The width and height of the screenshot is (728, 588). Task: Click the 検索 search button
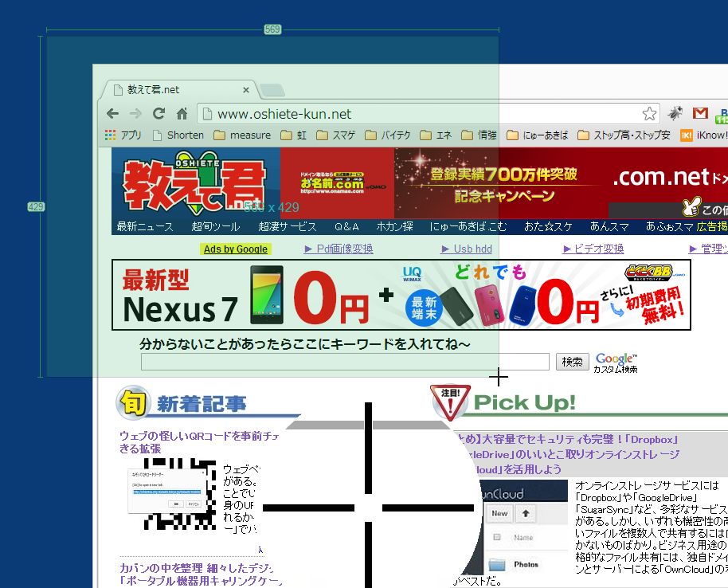point(572,362)
